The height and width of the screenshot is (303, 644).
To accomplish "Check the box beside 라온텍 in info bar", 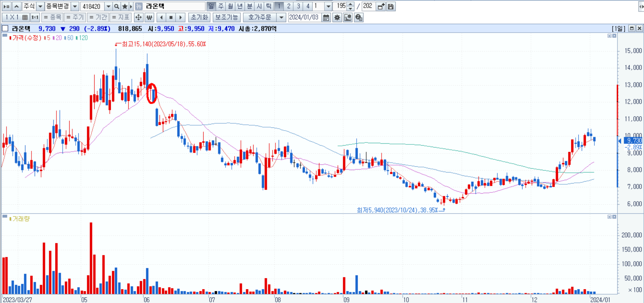I will tap(5, 28).
